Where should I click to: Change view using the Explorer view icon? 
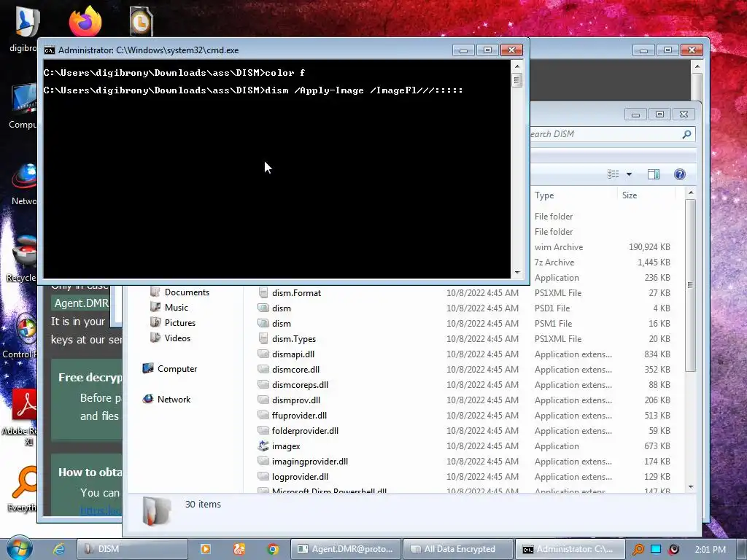pyautogui.click(x=613, y=174)
